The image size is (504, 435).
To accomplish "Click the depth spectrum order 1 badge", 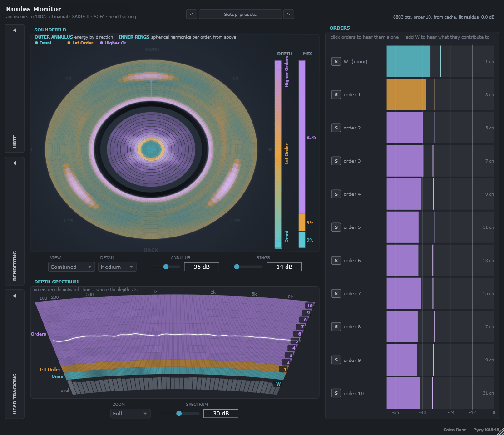I will coord(284,370).
